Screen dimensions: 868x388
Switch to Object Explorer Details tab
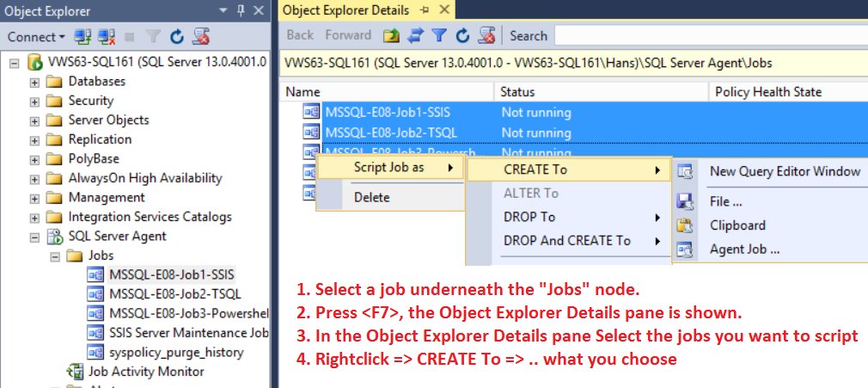[x=346, y=10]
